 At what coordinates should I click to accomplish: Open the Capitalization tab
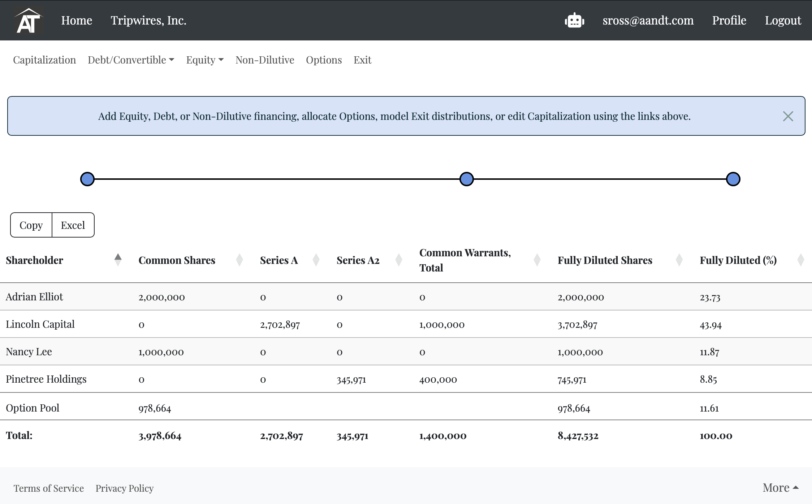44,60
